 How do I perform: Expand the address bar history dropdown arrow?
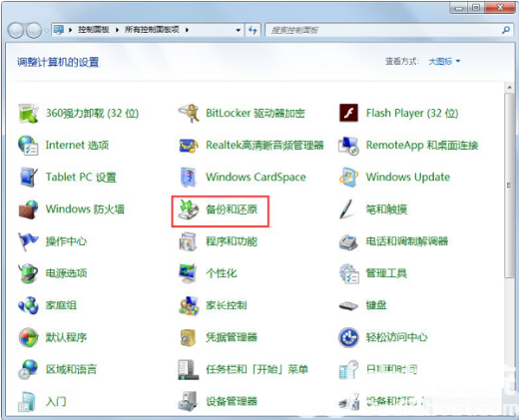[x=239, y=30]
